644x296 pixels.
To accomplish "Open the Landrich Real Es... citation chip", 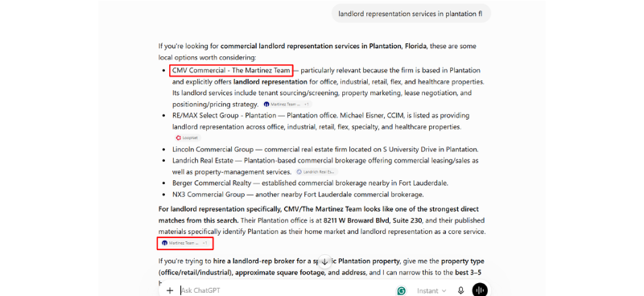I will point(316,172).
